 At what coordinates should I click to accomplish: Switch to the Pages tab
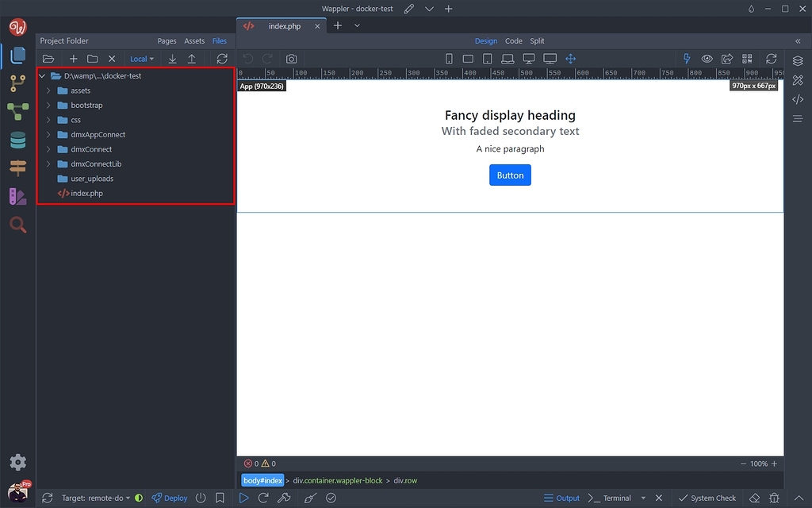pyautogui.click(x=167, y=41)
